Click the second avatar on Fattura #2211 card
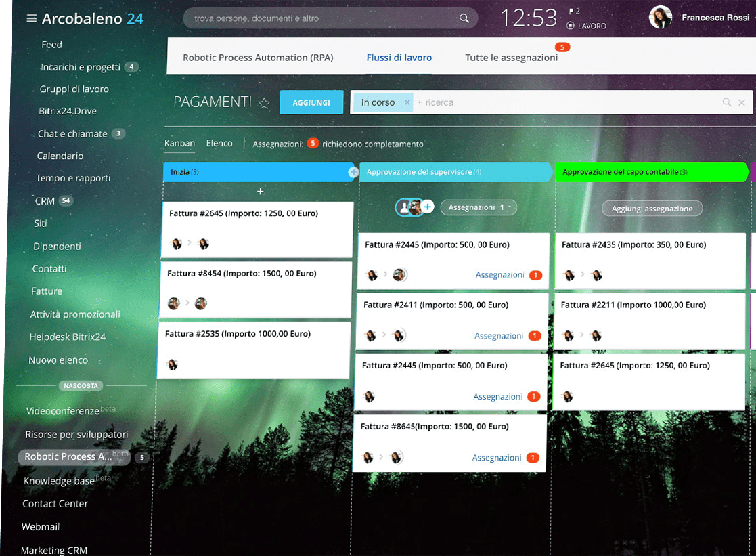The image size is (756, 556). point(596,335)
